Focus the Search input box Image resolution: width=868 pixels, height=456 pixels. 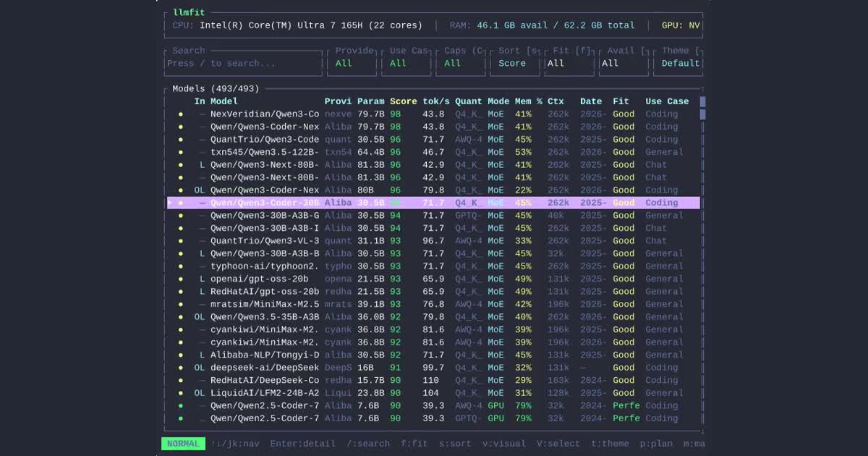pos(244,63)
